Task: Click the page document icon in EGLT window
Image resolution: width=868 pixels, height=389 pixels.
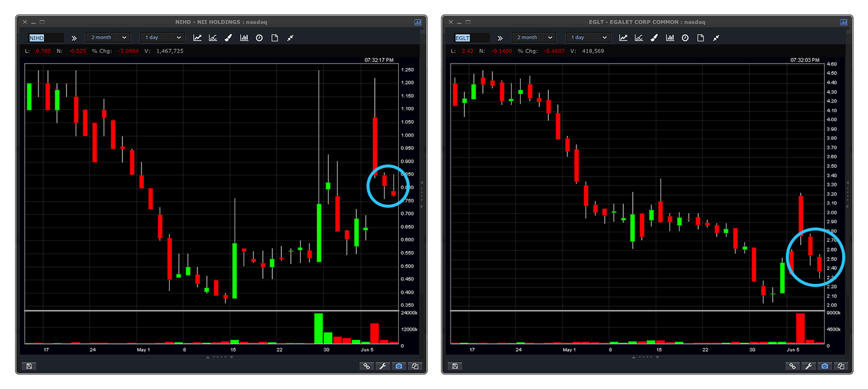Action: pos(701,37)
